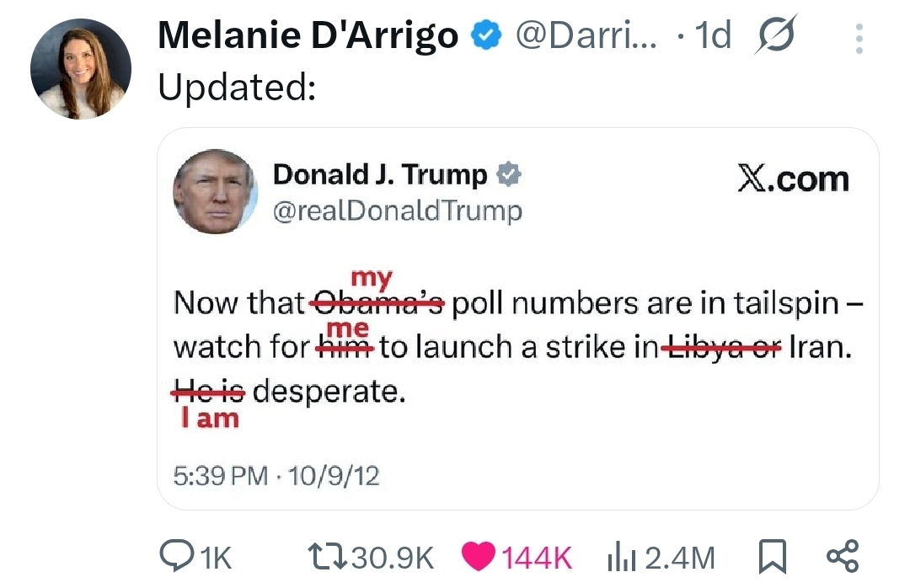Click the gray verified badge beside Trump
Image resolution: width=910 pixels, height=588 pixels.
coord(509,174)
